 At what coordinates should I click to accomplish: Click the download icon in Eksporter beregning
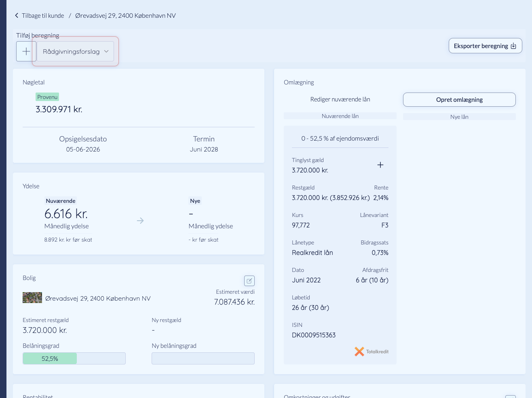point(513,46)
